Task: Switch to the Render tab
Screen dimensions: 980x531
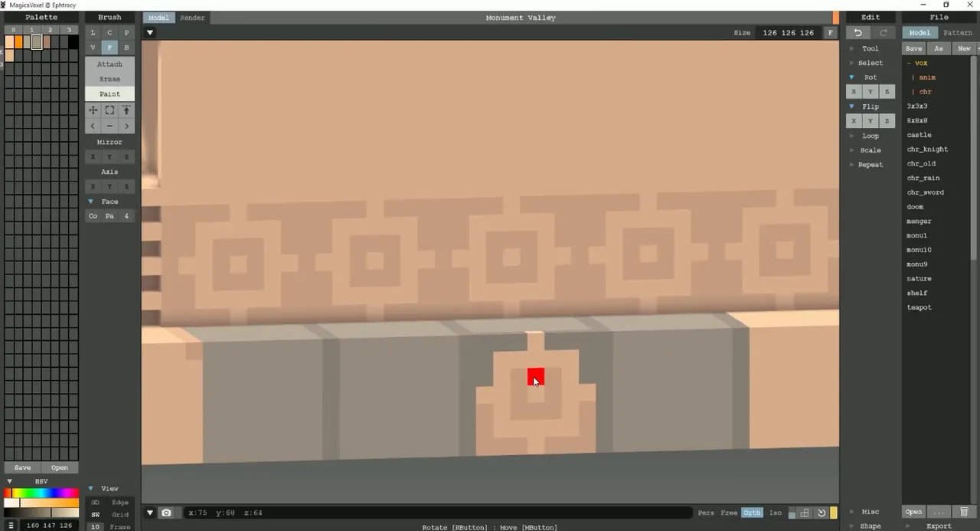Action: pos(192,18)
